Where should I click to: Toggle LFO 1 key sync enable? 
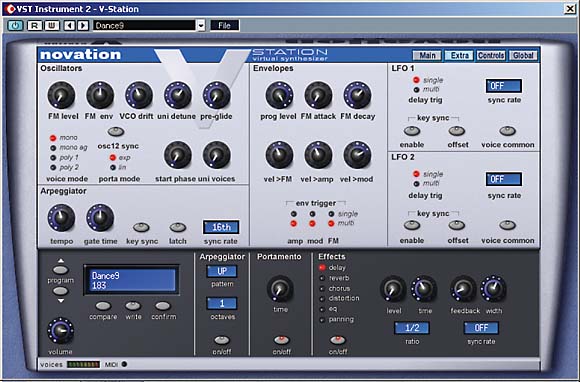(x=412, y=131)
